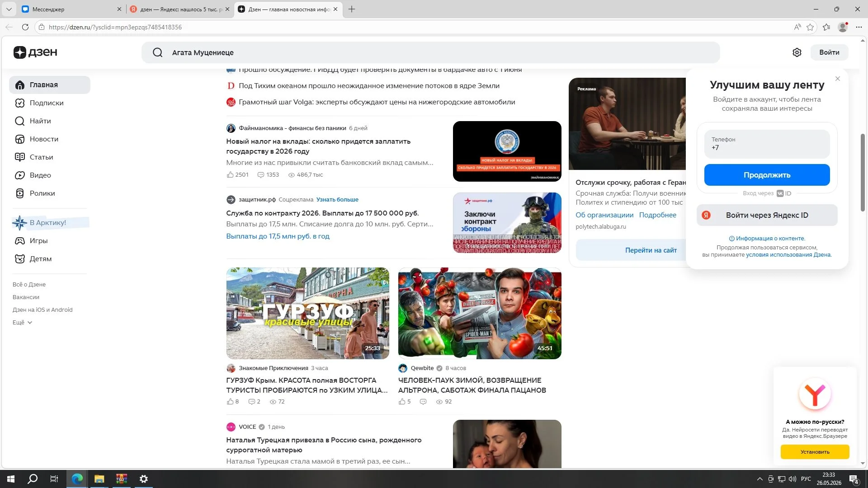Click the yellow Установить button
This screenshot has height=488, width=868.
tap(815, 452)
